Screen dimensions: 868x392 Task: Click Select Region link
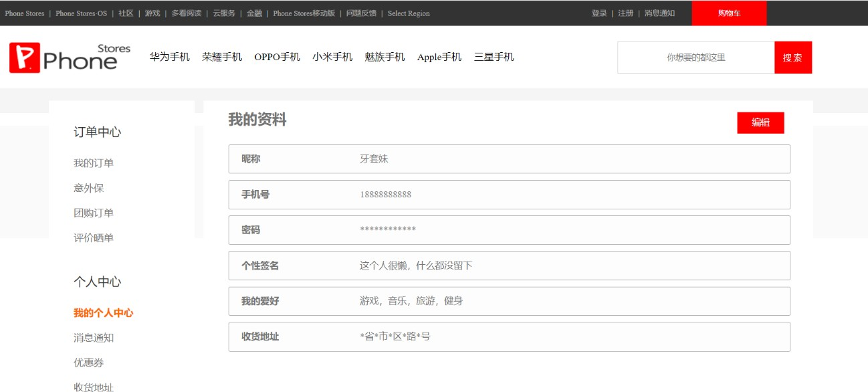click(409, 13)
